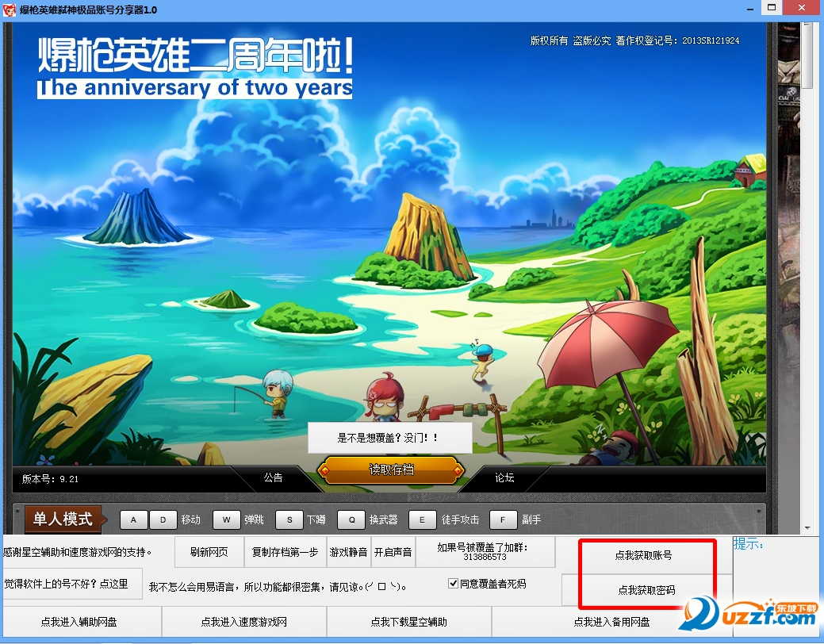824x644 pixels.
Task: Open 点我进入速度游戏网 button
Action: click(243, 622)
